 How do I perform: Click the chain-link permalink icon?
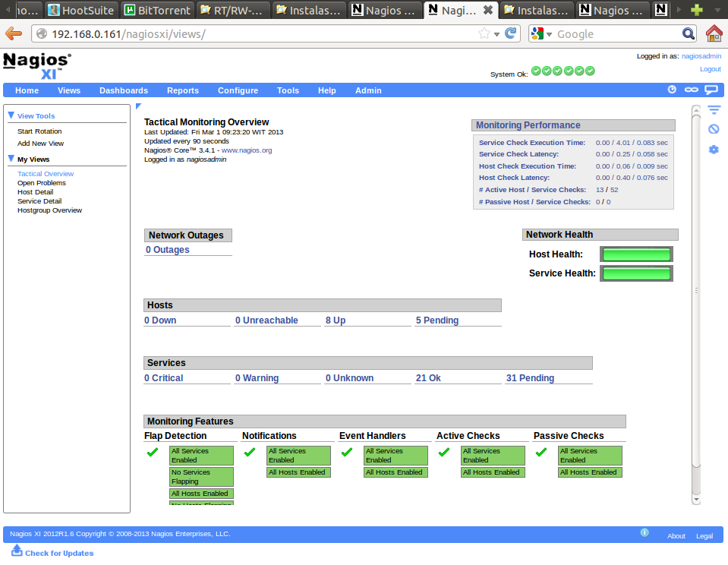tap(691, 90)
